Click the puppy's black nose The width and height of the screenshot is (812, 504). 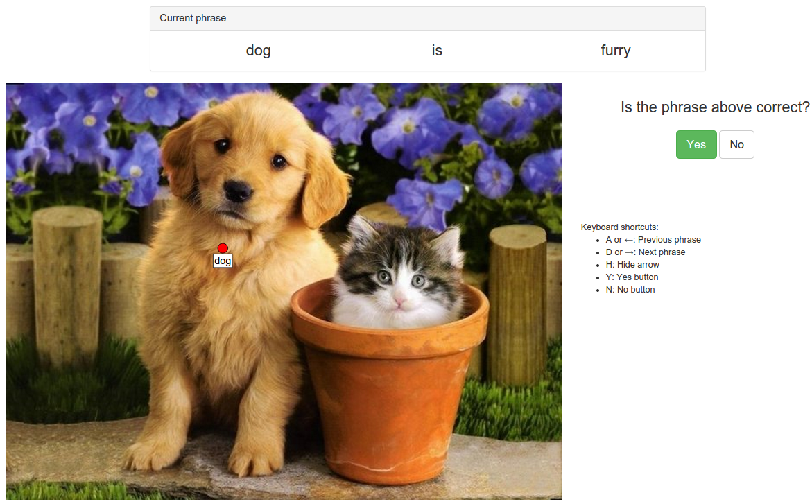tap(237, 191)
